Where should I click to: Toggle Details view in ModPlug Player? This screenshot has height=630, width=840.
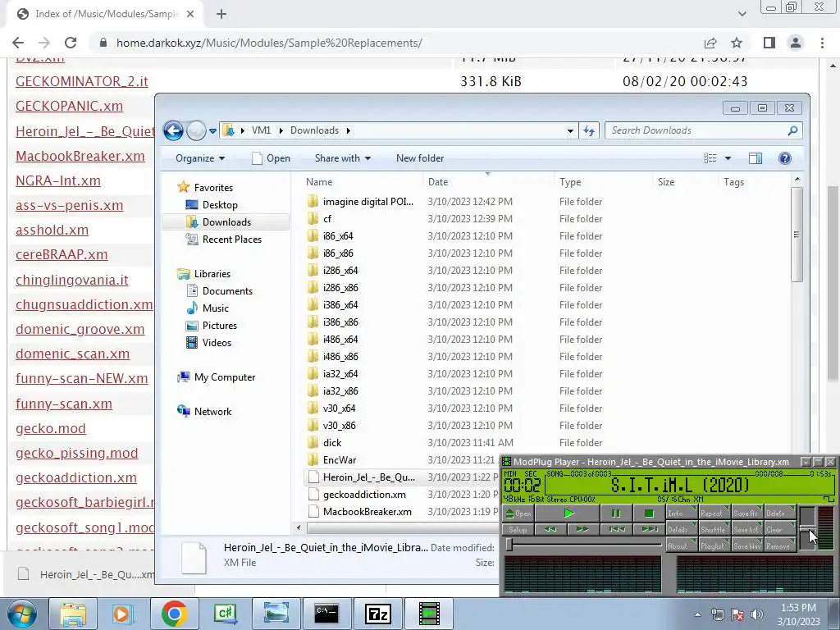coord(681,529)
